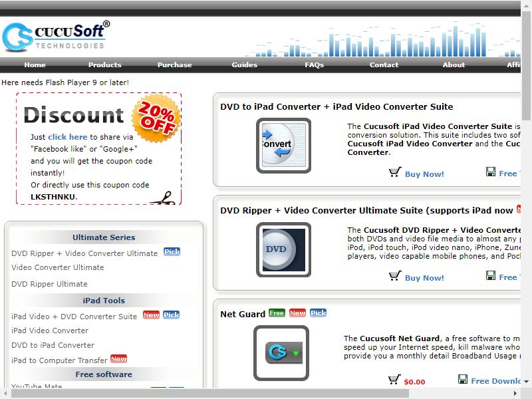
Task: Click the vertical scrollbar down arrow
Action: coord(526,382)
